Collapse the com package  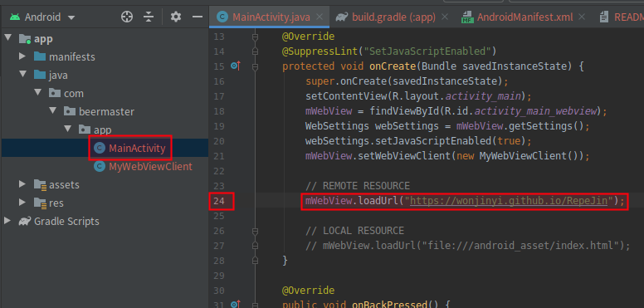[38, 93]
